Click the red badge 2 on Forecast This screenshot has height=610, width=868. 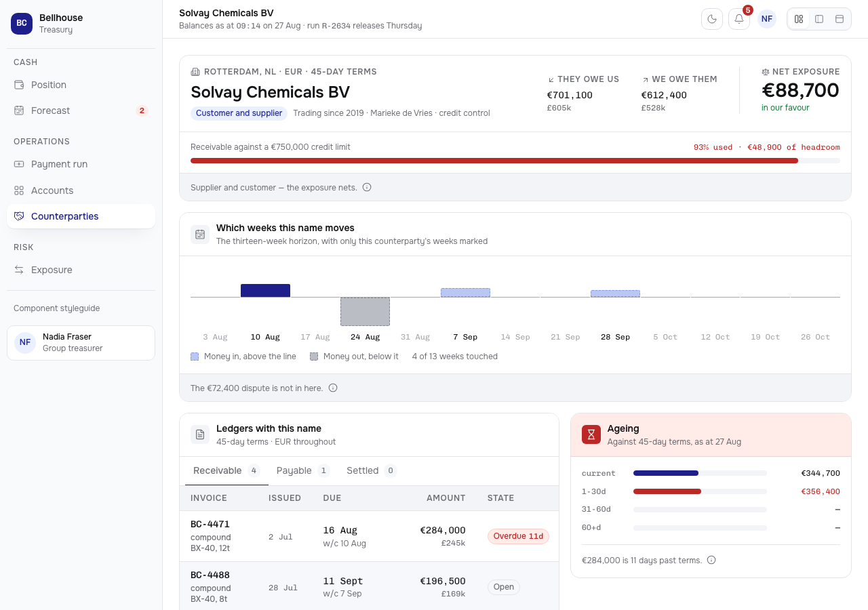point(142,110)
